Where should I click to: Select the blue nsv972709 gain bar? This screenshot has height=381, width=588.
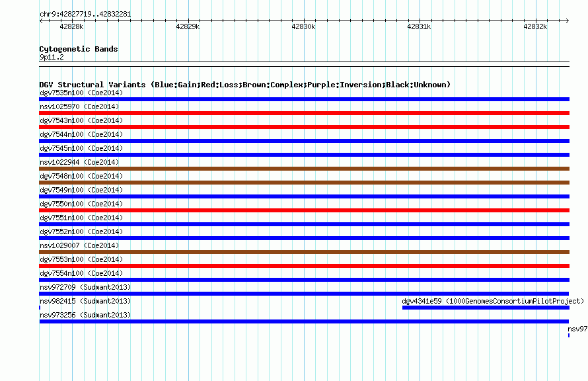(x=304, y=294)
